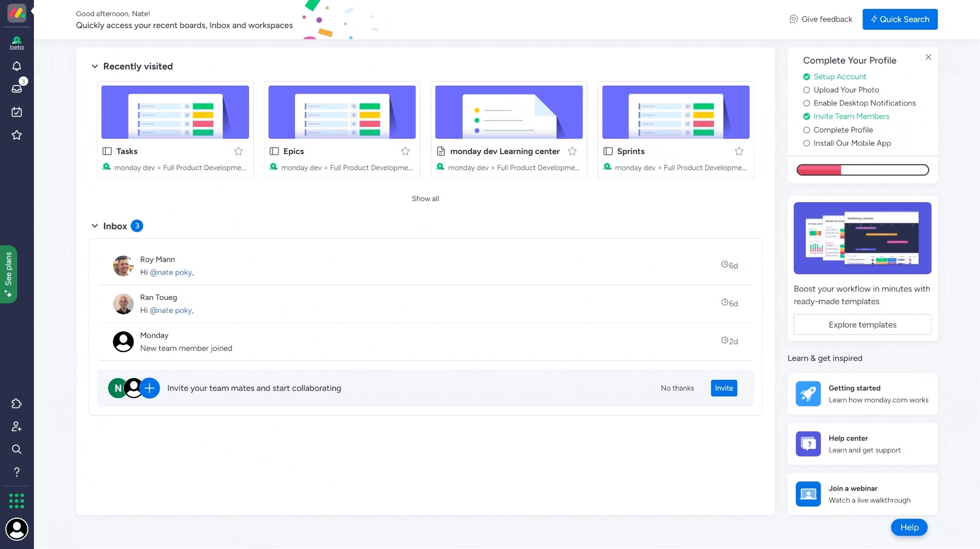Click the monday.com logo at top left
The image size is (980, 549).
pyautogui.click(x=17, y=14)
